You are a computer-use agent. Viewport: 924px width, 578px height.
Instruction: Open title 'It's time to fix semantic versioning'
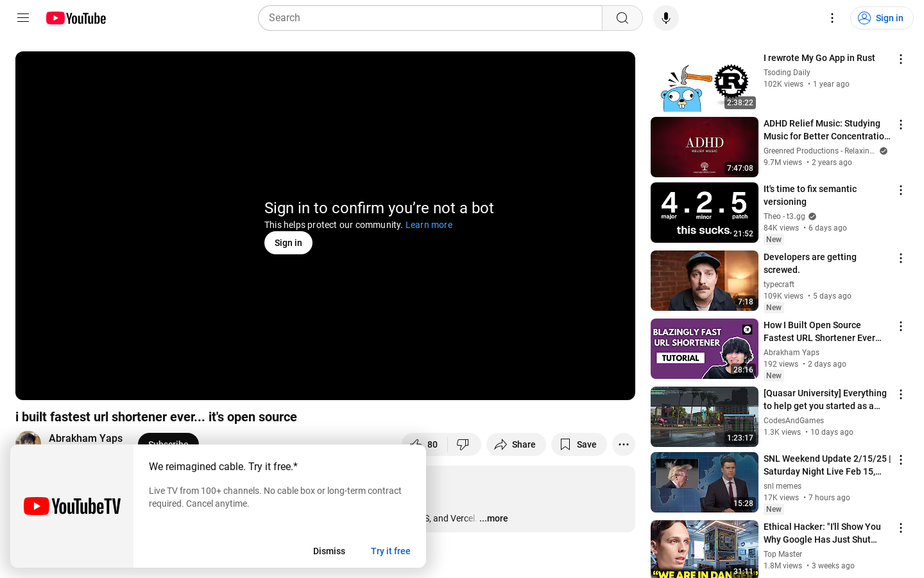(810, 195)
